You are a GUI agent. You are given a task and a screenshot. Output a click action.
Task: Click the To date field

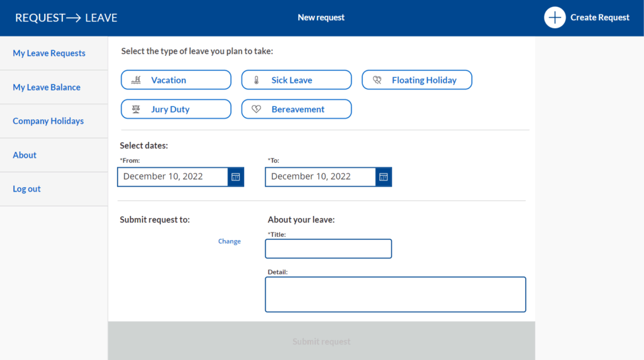click(x=320, y=177)
